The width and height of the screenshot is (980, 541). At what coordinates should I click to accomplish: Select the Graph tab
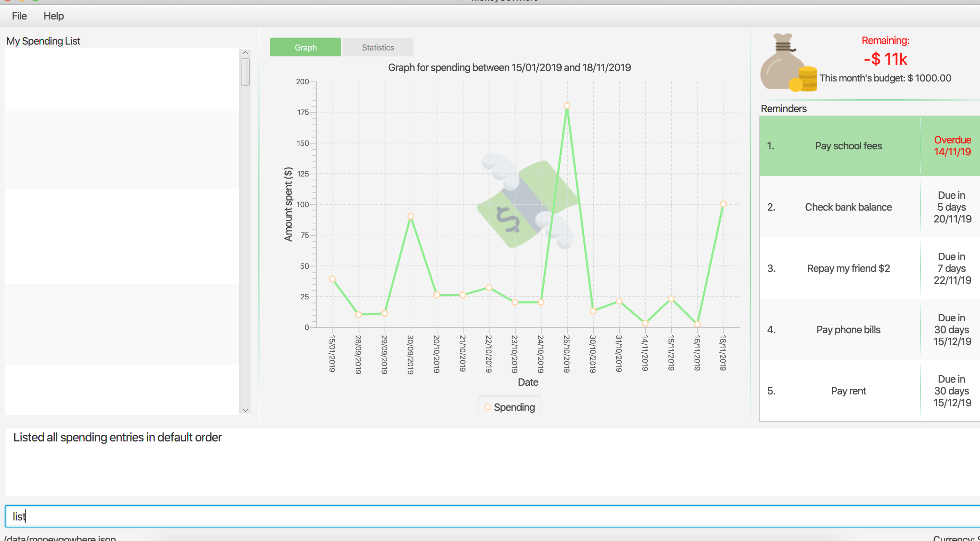pos(306,48)
